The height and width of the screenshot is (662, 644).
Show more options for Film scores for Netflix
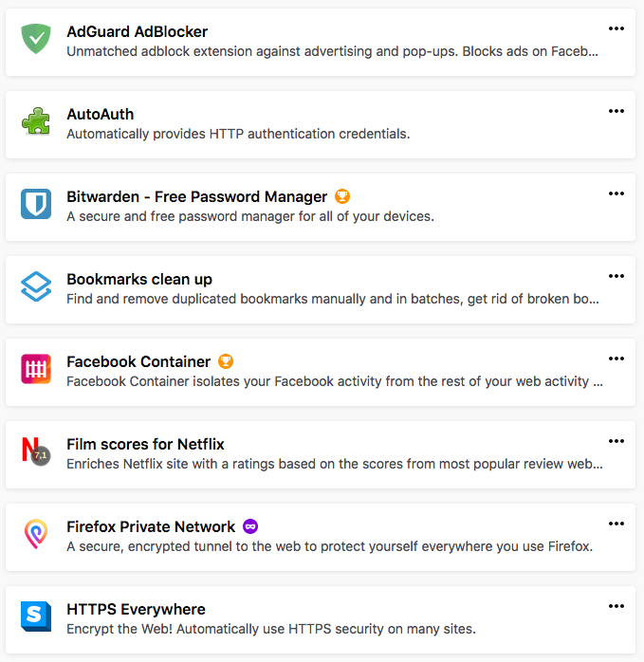tap(616, 442)
